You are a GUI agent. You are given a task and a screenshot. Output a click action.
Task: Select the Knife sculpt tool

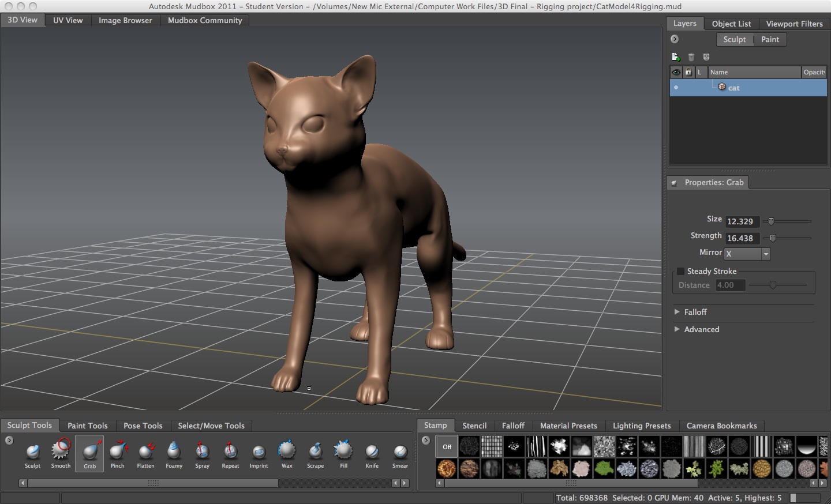tap(372, 453)
